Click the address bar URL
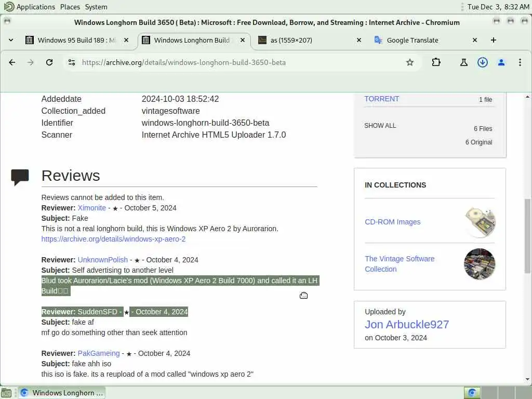The width and height of the screenshot is (532, 399). click(x=183, y=62)
